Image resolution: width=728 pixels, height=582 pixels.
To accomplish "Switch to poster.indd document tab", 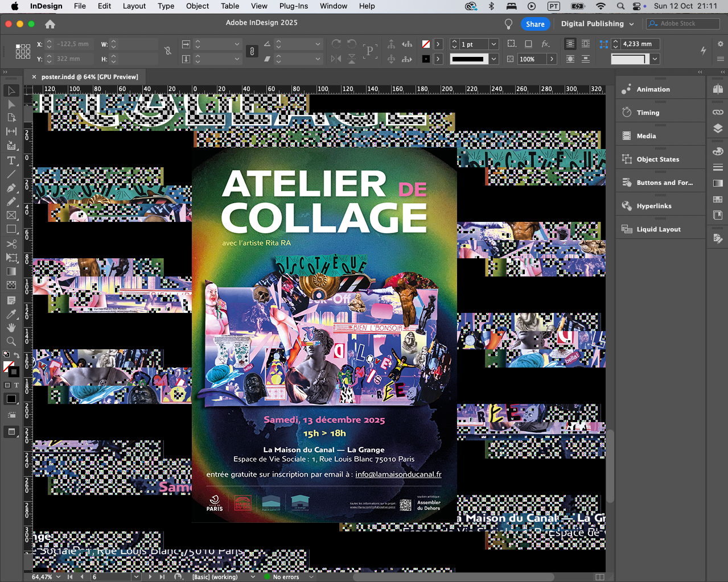I will tap(89, 77).
